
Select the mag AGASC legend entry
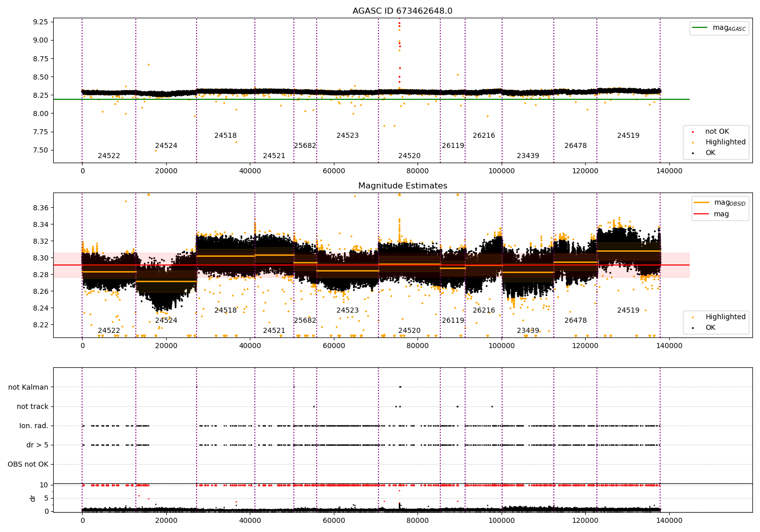pyautogui.click(x=719, y=28)
